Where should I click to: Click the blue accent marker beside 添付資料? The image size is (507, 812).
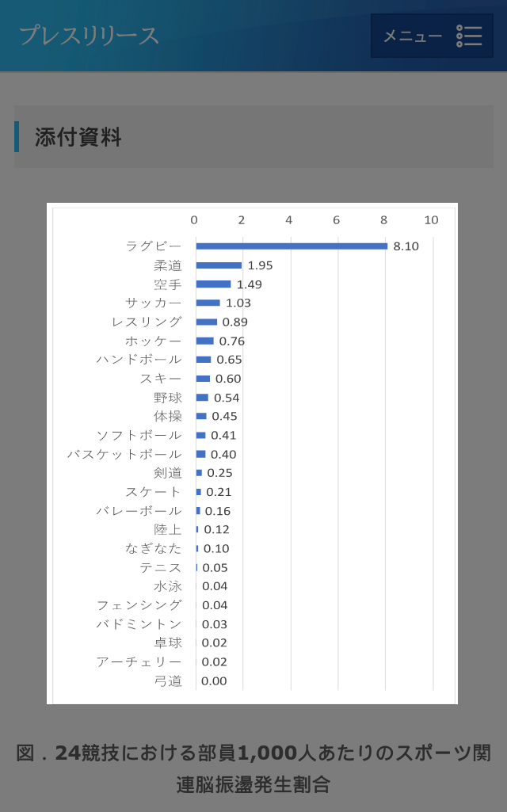pos(17,137)
